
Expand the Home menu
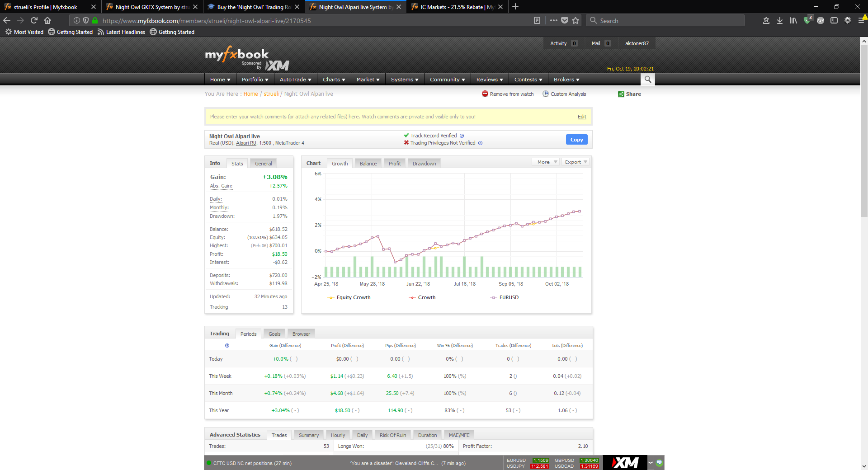(220, 80)
